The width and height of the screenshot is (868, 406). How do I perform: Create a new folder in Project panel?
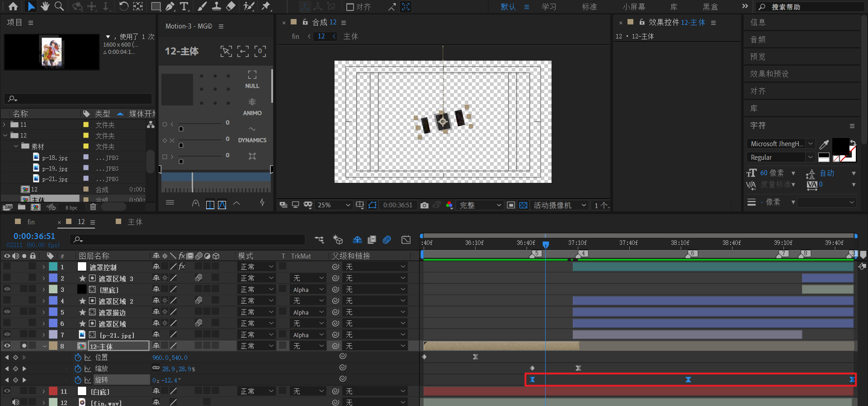point(22,207)
